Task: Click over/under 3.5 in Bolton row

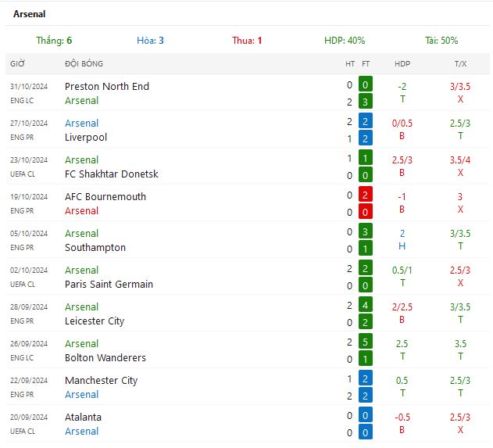Action: [x=460, y=344]
